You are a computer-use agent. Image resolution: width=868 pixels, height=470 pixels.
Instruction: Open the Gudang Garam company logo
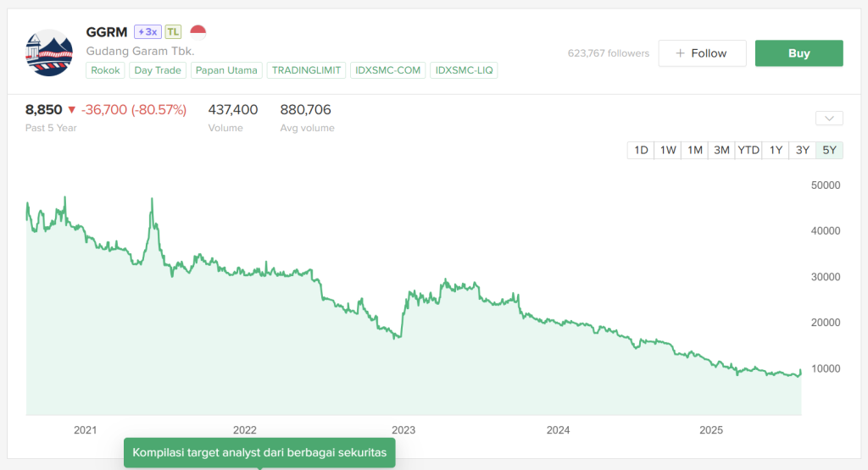click(49, 53)
